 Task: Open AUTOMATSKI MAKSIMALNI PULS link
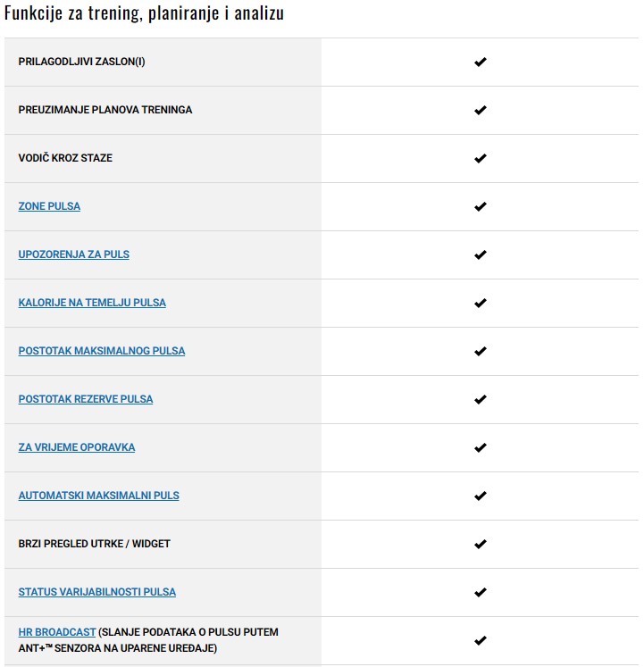pyautogui.click(x=98, y=496)
